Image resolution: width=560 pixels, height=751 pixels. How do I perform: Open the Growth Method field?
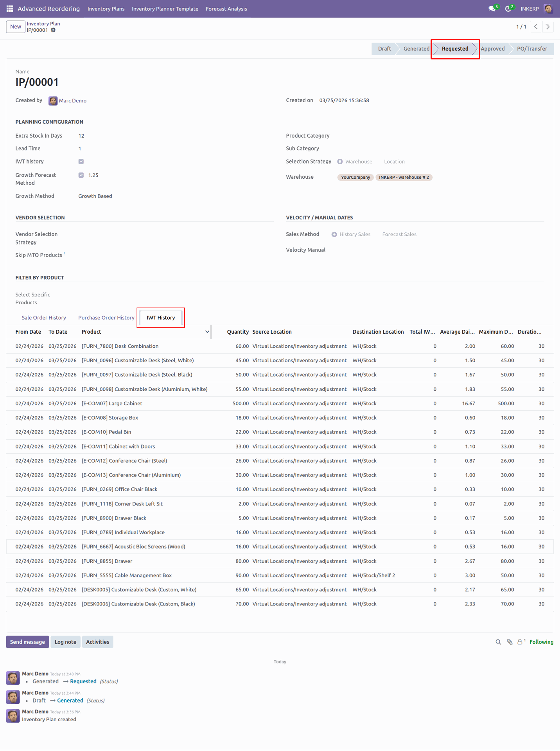[95, 196]
